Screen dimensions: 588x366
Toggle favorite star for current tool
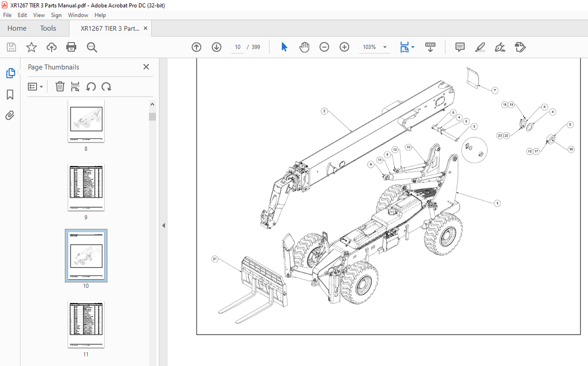click(x=31, y=47)
